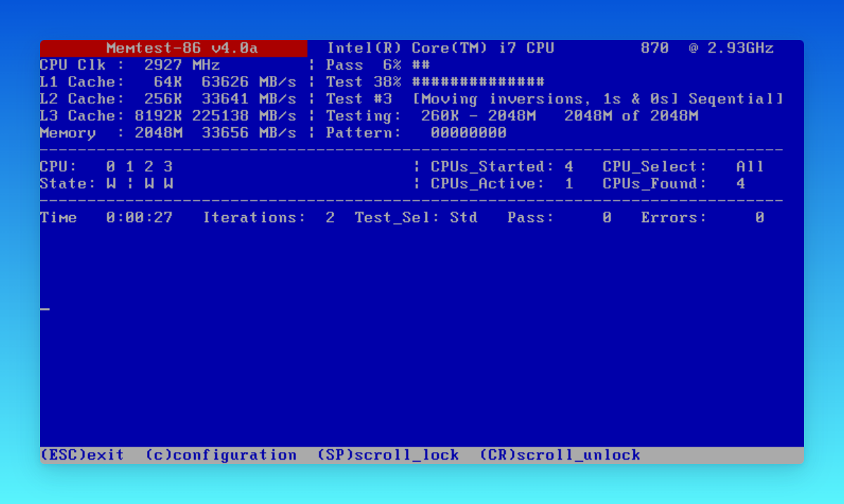Select the (ESC)exit option

point(82,455)
